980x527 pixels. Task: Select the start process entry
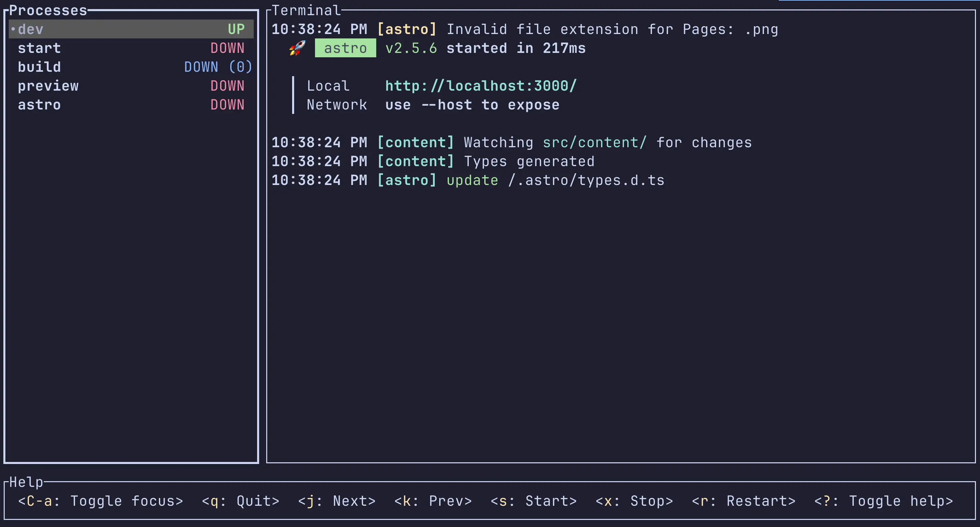click(x=39, y=49)
